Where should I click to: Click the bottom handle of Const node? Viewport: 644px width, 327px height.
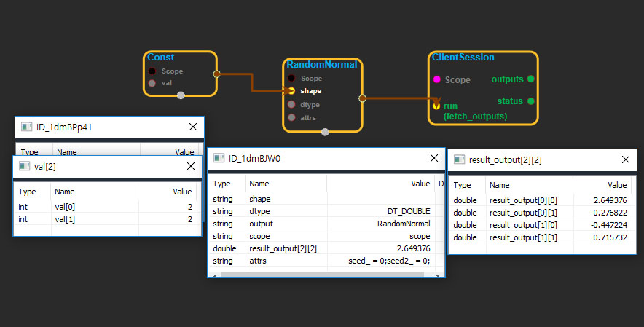point(181,95)
